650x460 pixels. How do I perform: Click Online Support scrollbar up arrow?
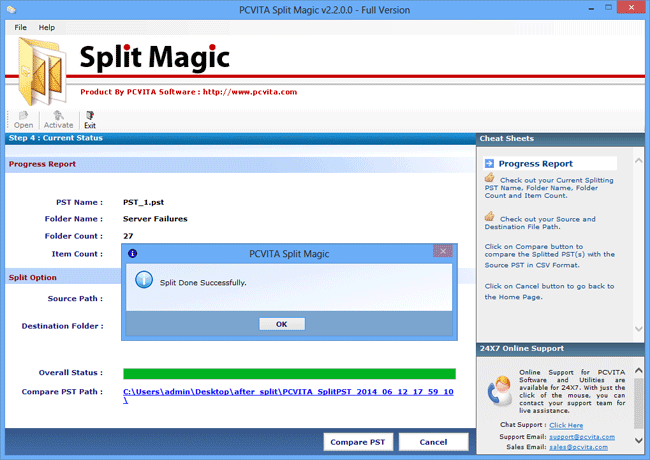tap(639, 370)
